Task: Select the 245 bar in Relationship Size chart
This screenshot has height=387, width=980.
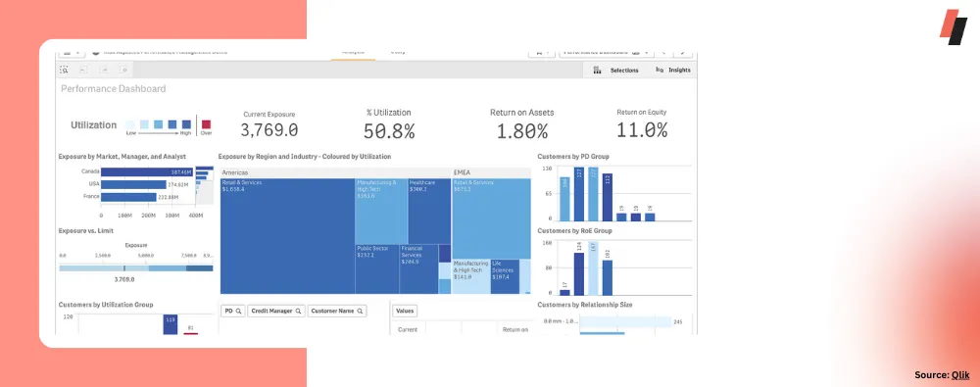Action: [625, 321]
